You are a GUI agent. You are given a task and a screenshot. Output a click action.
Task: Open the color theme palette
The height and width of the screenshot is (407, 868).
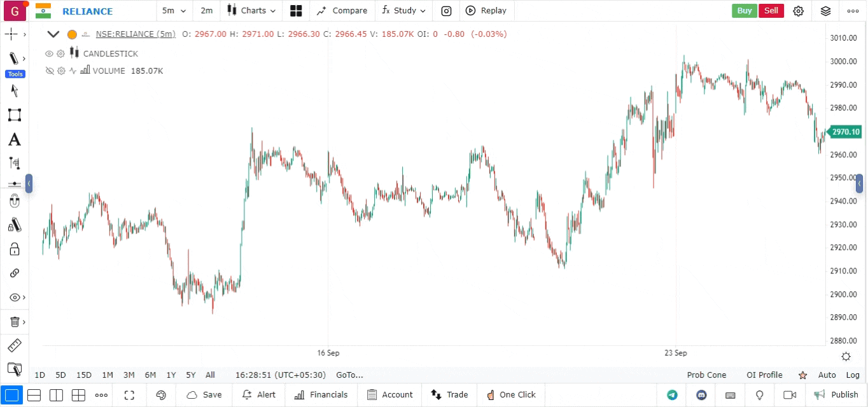161,395
